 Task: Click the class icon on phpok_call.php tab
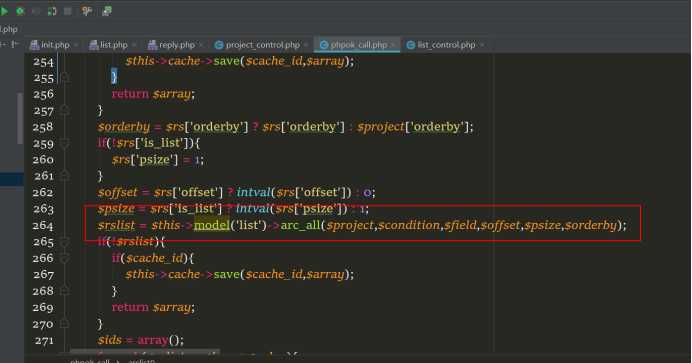point(324,45)
